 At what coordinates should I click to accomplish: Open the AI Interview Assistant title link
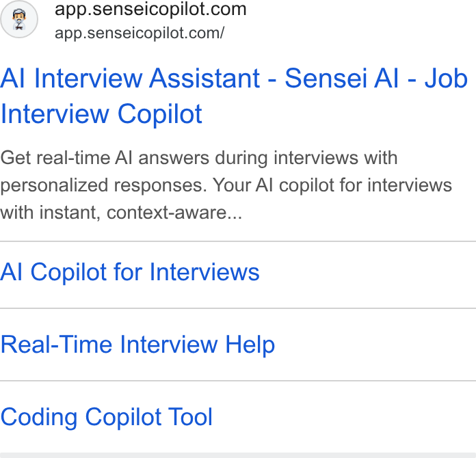point(234,96)
